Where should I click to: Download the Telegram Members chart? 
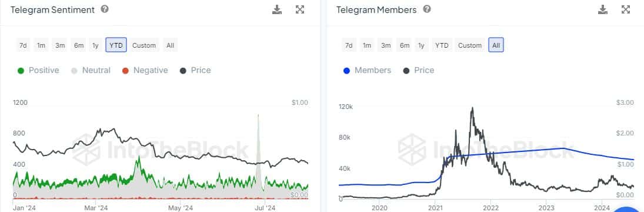click(x=603, y=9)
